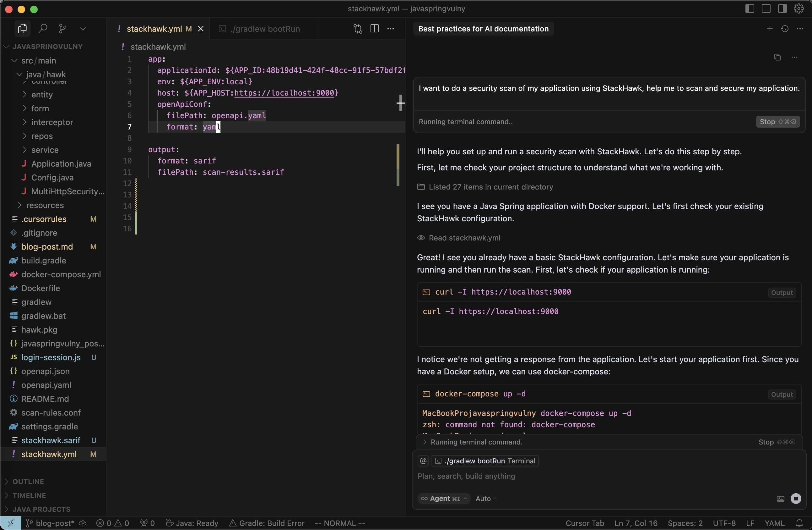The width and height of the screenshot is (812, 530).
Task: Open compare changes icon in editor toolbar
Action: point(358,29)
